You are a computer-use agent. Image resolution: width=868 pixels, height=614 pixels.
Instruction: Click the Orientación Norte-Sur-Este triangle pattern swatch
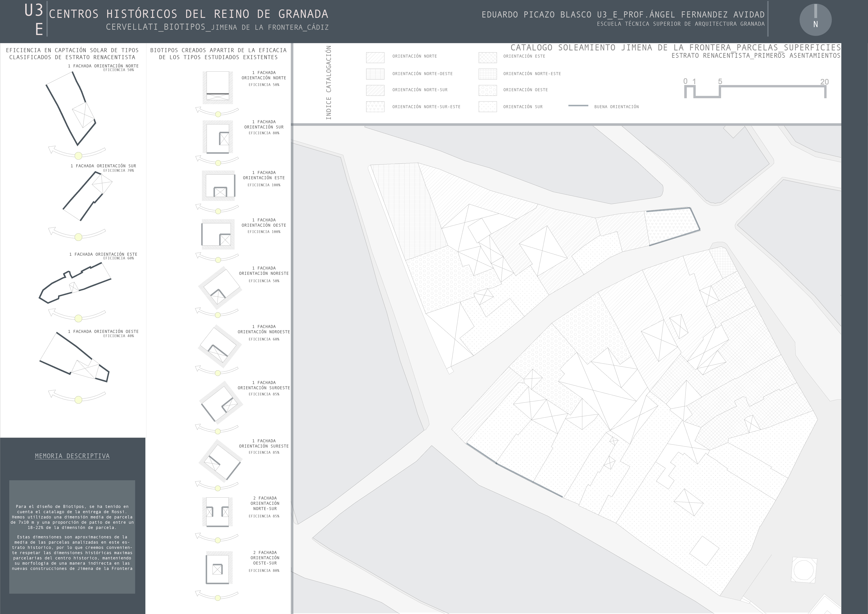(x=375, y=107)
